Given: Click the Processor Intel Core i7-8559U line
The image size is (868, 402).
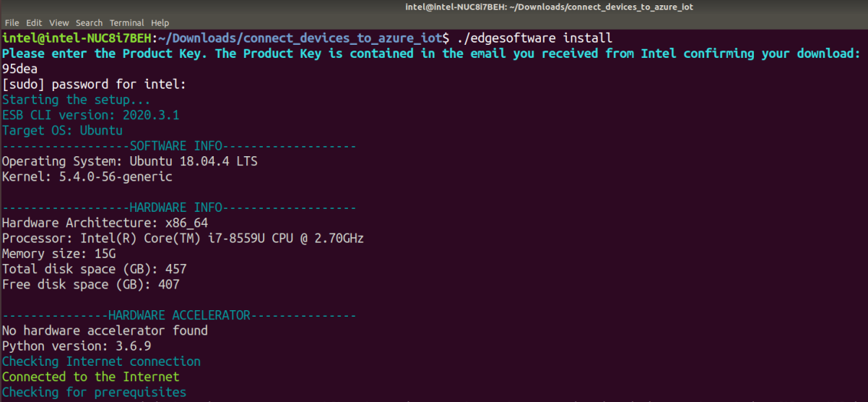Looking at the screenshot, I should point(182,238).
